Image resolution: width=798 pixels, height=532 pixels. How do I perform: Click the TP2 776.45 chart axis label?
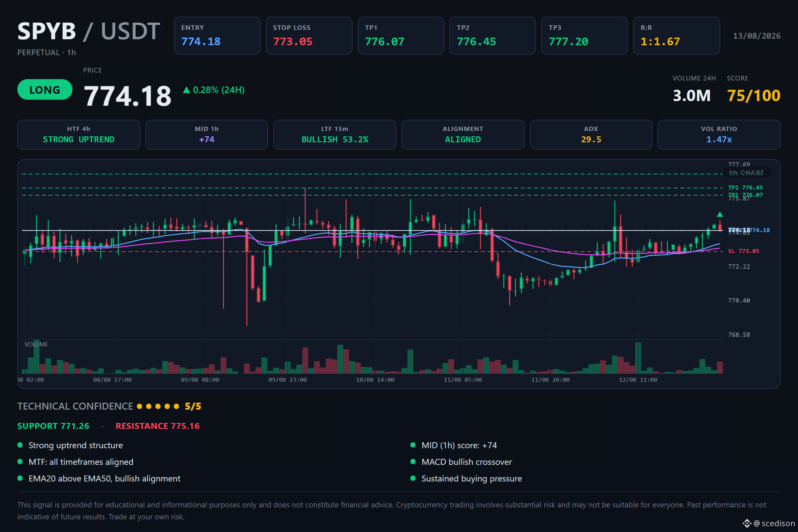pos(745,188)
